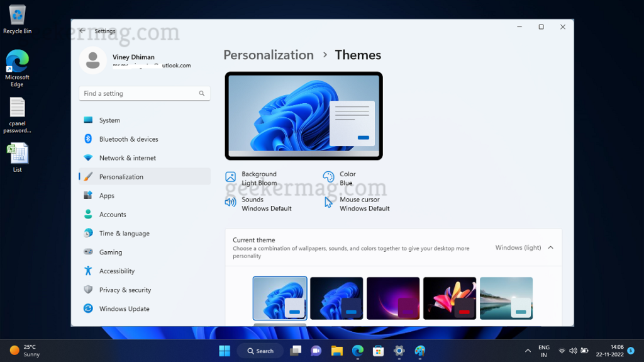644x362 pixels.
Task: Select Bluetooth & devices in the sidebar
Action: pos(145,139)
